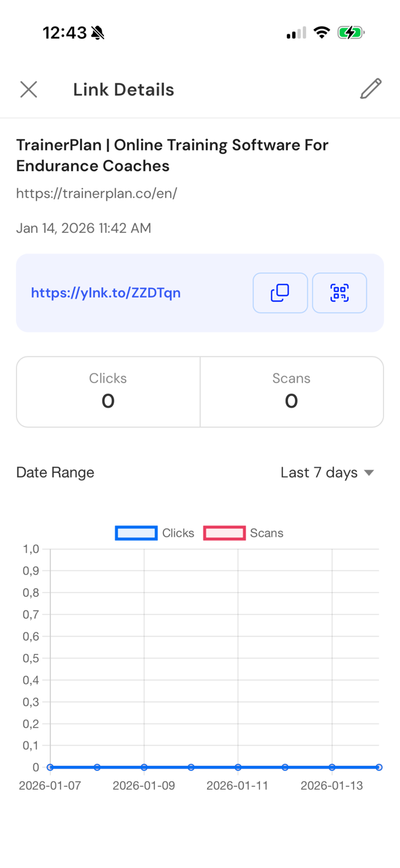Tap the Wi-Fi status icon
This screenshot has height=868, width=400.
(x=322, y=33)
